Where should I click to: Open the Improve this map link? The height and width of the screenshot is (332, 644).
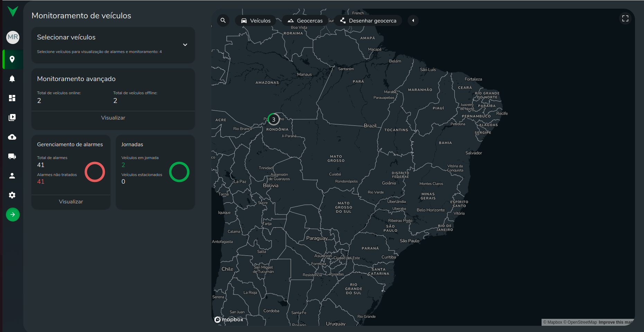point(615,322)
